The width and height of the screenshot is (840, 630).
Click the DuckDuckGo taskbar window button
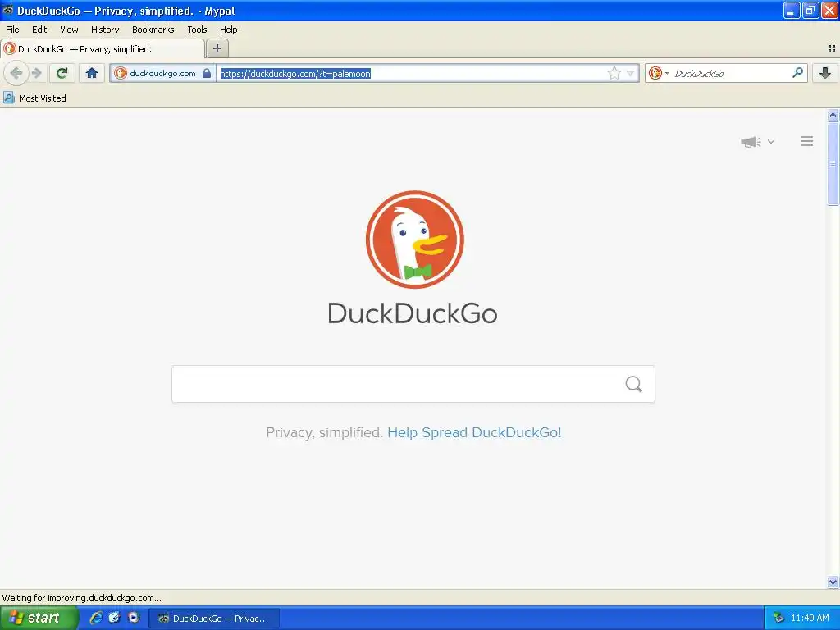click(x=213, y=619)
